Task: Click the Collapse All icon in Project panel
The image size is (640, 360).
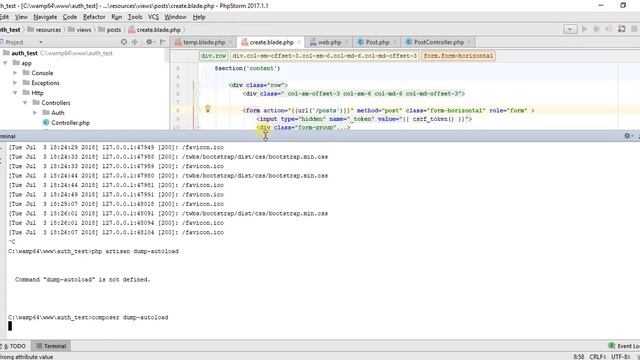Action: (x=135, y=42)
